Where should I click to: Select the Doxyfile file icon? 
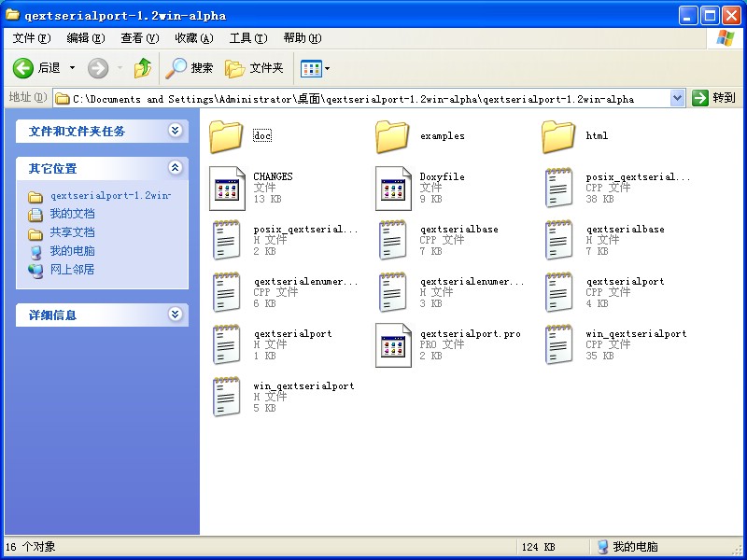tap(393, 189)
